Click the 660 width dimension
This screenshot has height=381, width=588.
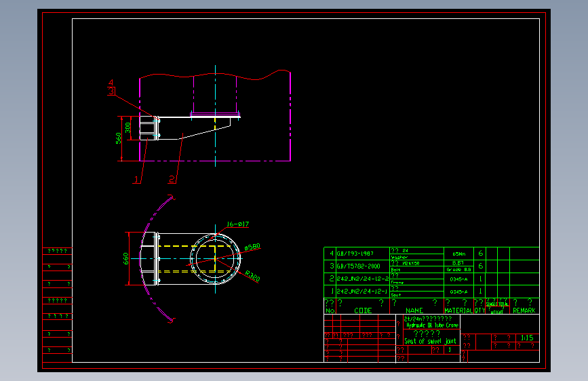(125, 259)
